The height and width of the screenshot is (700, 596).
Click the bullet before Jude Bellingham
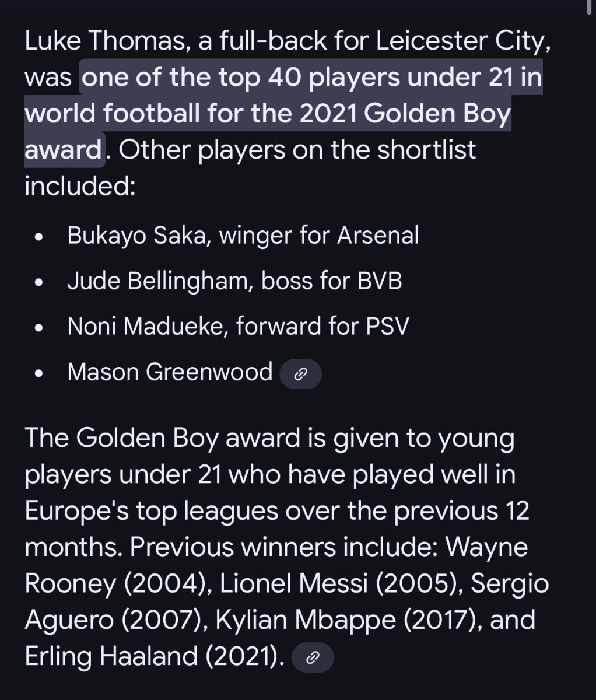tap(39, 283)
